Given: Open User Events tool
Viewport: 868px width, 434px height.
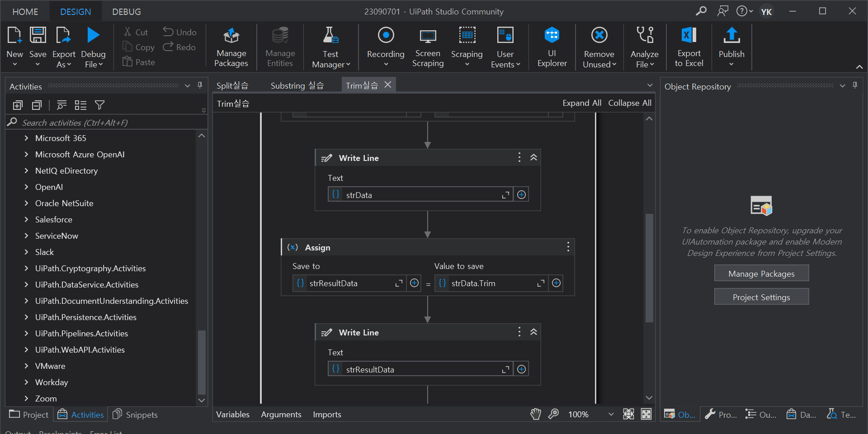Looking at the screenshot, I should click(505, 47).
